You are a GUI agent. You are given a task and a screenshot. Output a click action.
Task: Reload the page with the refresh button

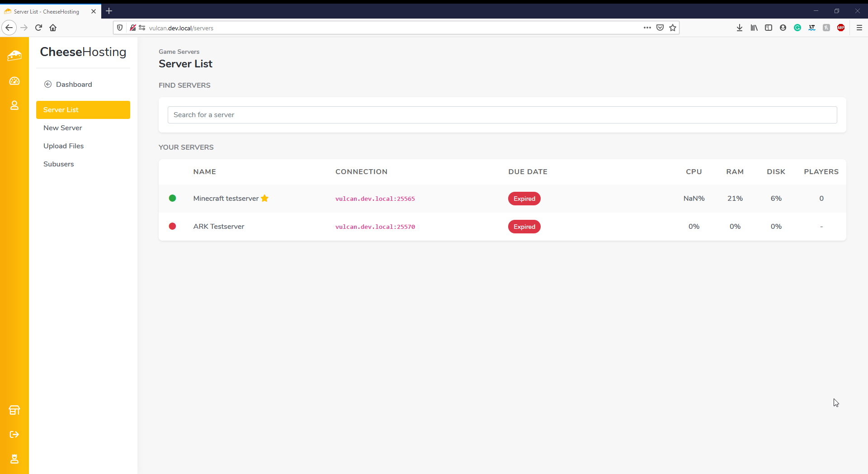pyautogui.click(x=38, y=28)
